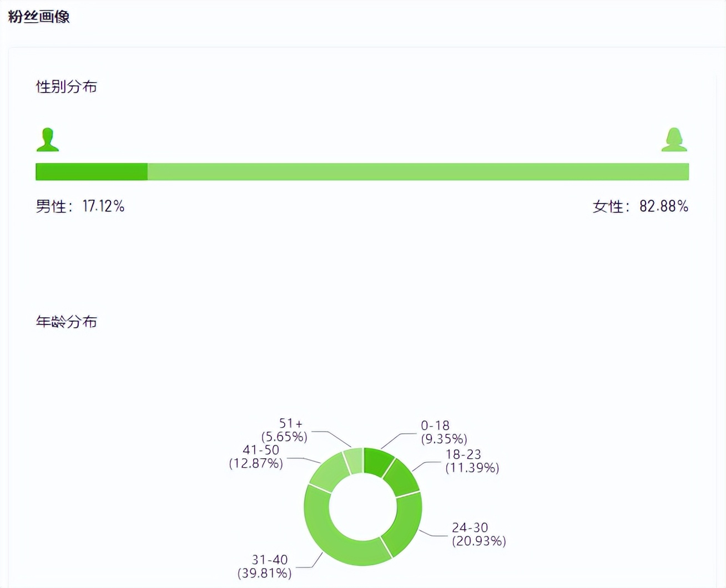This screenshot has height=588, width=726.
Task: Click the male user icon
Action: pyautogui.click(x=48, y=140)
